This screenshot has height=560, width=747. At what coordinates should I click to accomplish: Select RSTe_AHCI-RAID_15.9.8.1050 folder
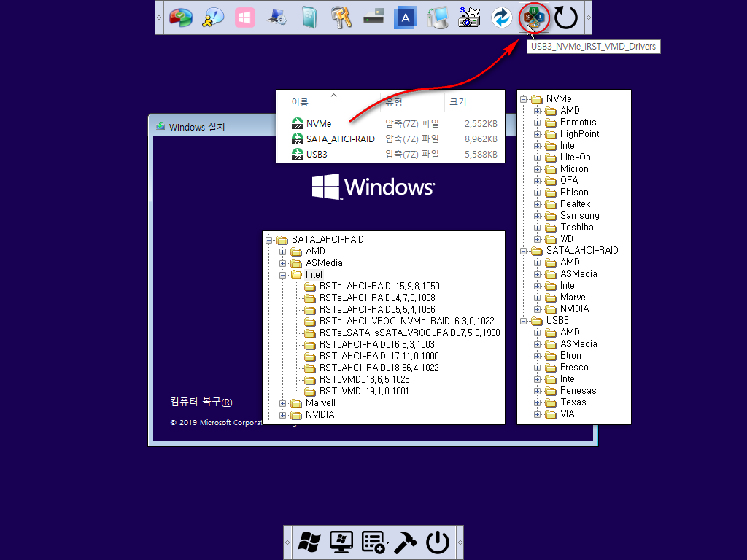click(x=379, y=286)
